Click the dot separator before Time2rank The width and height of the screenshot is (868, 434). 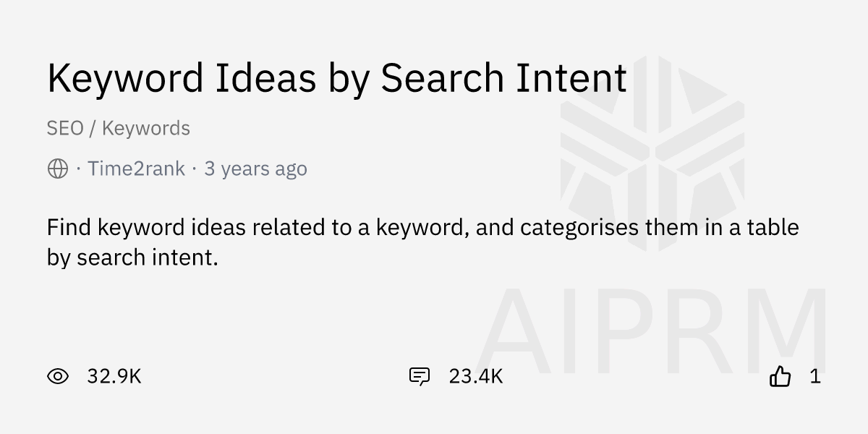[x=78, y=169]
